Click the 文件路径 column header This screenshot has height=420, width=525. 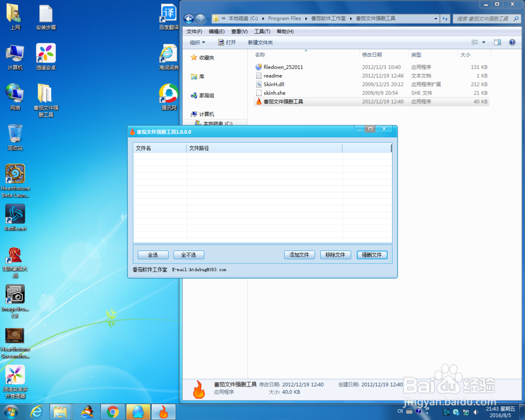(265, 149)
